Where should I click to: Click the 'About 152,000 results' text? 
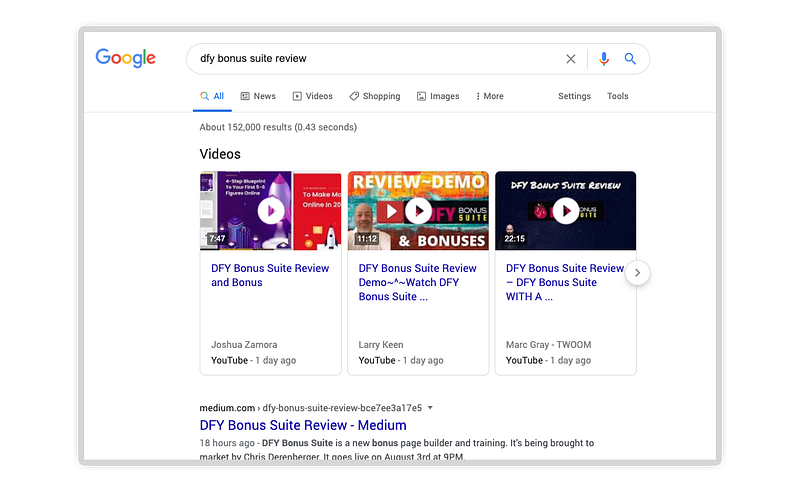(278, 127)
